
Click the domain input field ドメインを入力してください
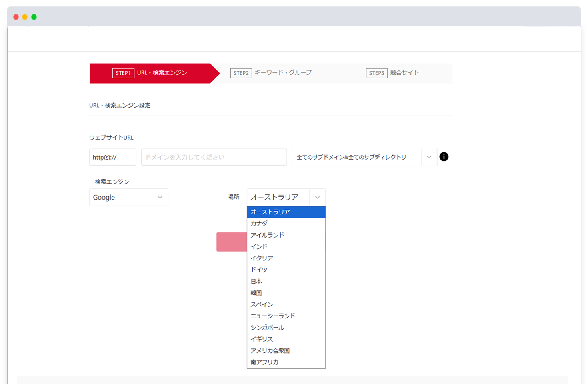coord(214,157)
